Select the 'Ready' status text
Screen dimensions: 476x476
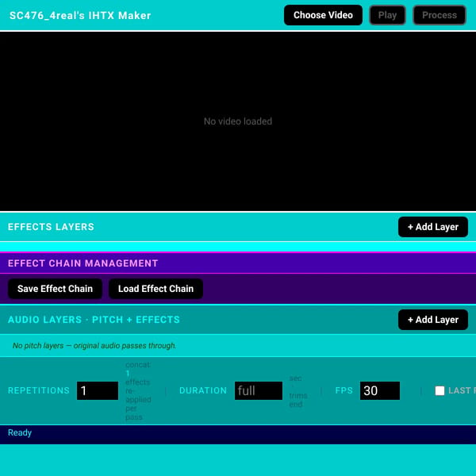(x=20, y=432)
